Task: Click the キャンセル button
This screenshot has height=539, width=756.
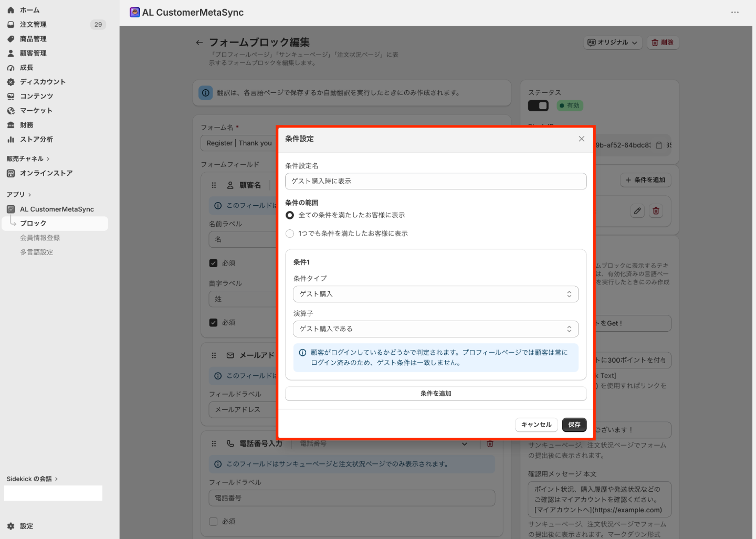Action: coord(536,425)
